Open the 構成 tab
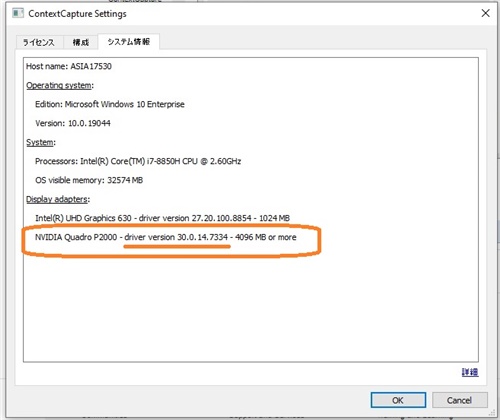This screenshot has width=500, height=420. pyautogui.click(x=81, y=42)
